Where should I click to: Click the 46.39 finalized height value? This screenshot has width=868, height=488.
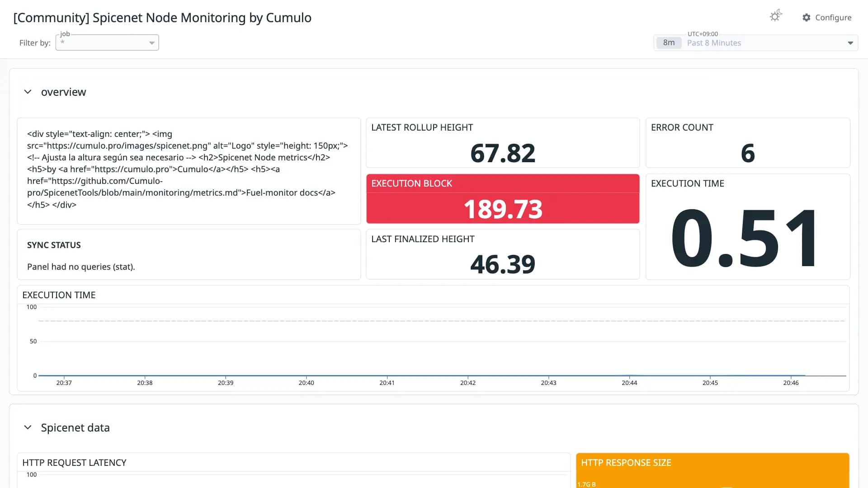coord(503,264)
